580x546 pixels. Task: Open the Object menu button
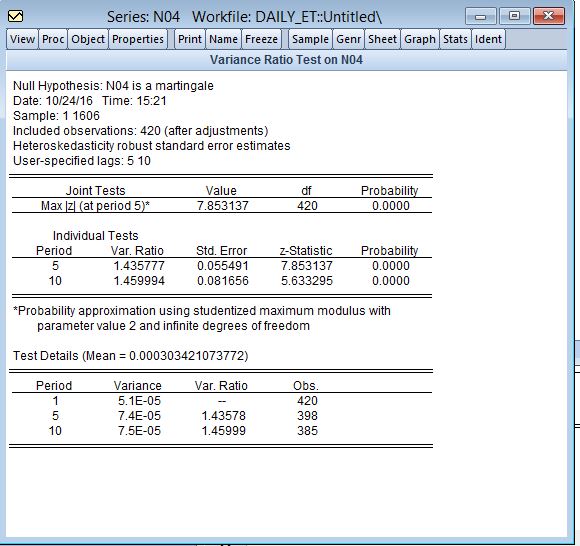coord(88,39)
